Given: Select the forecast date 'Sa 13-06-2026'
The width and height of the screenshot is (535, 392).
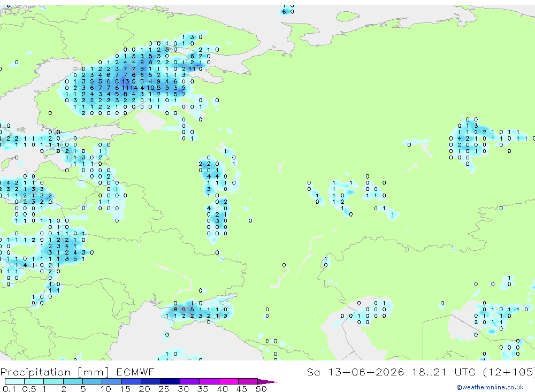Looking at the screenshot, I should (x=356, y=372).
